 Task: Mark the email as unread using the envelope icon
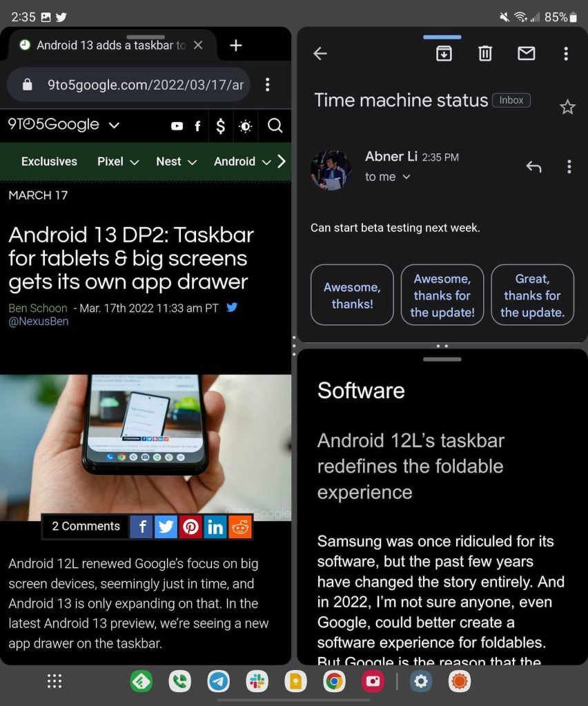click(526, 54)
